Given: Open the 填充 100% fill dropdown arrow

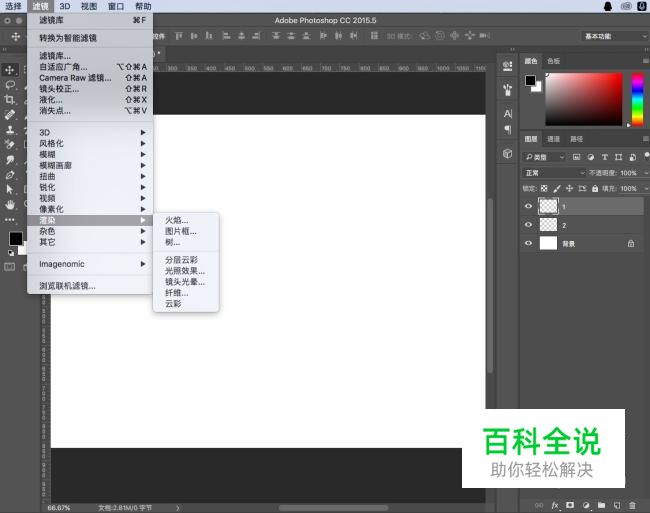Looking at the screenshot, I should pos(646,189).
